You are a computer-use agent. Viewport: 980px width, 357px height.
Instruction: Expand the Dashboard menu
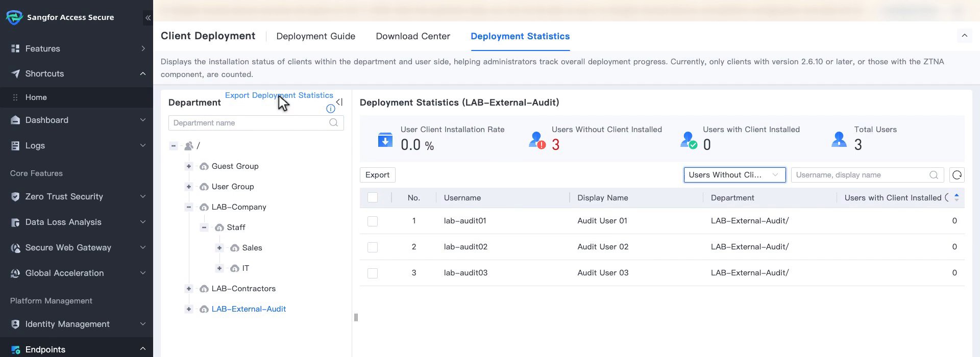(x=77, y=120)
